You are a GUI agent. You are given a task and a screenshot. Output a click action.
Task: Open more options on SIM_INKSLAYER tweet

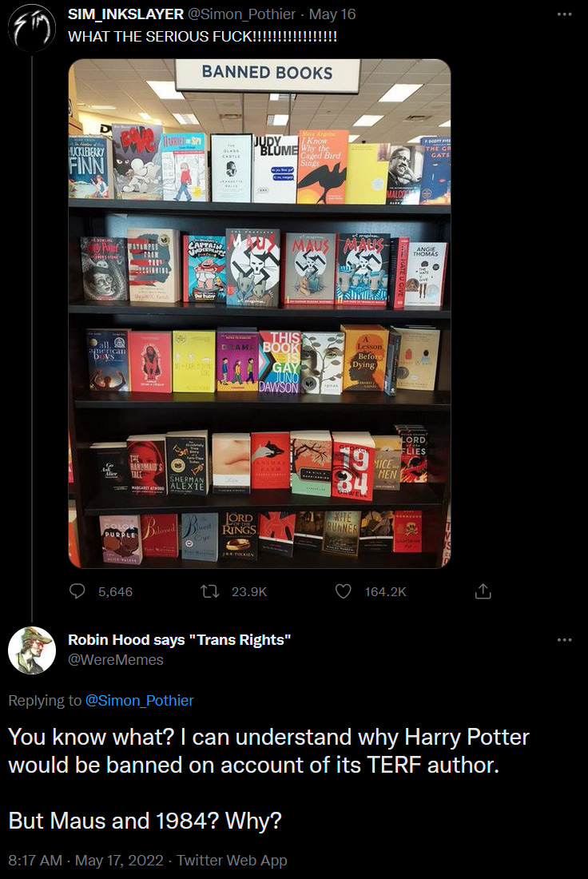565,14
